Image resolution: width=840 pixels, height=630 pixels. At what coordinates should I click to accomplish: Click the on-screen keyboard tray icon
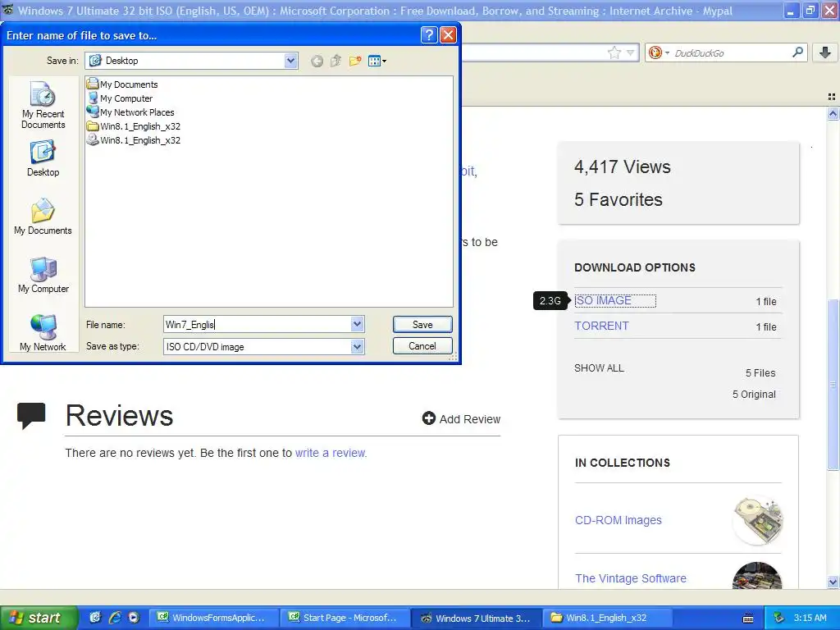[748, 619]
